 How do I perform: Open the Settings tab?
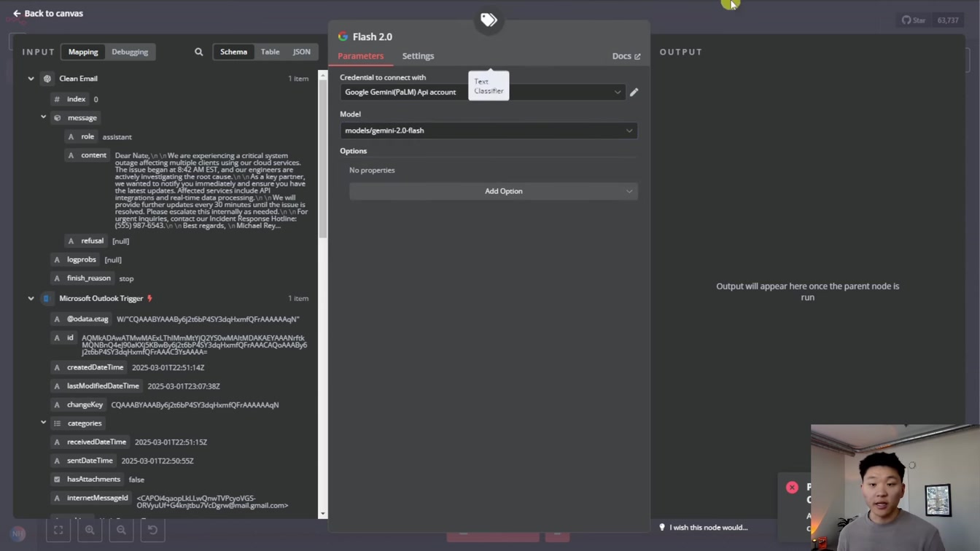(418, 56)
